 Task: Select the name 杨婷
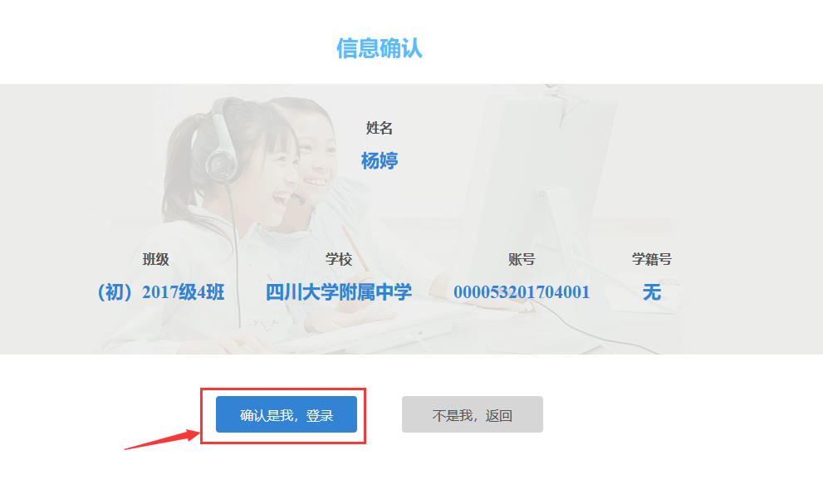[x=380, y=160]
